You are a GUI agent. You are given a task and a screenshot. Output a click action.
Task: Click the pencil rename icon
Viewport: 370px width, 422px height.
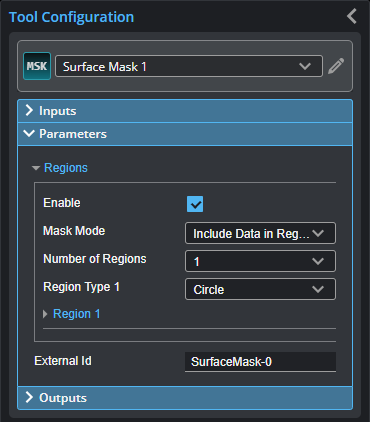pyautogui.click(x=336, y=66)
